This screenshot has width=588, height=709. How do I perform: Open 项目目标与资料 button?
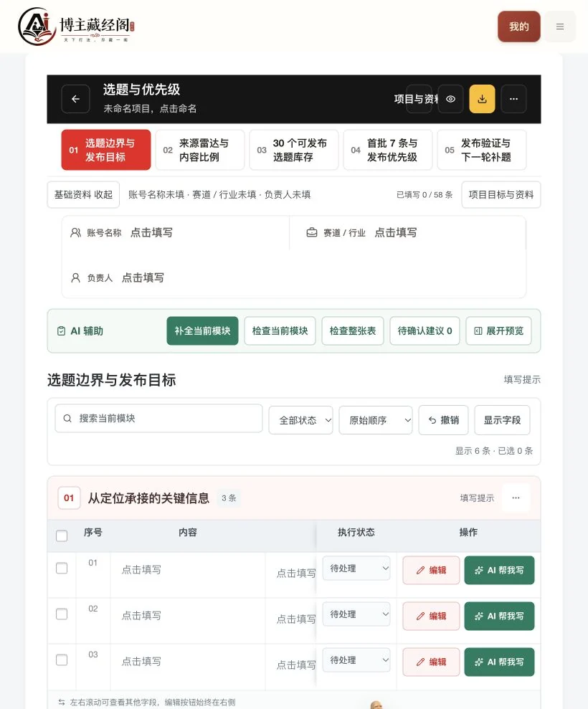coord(501,194)
